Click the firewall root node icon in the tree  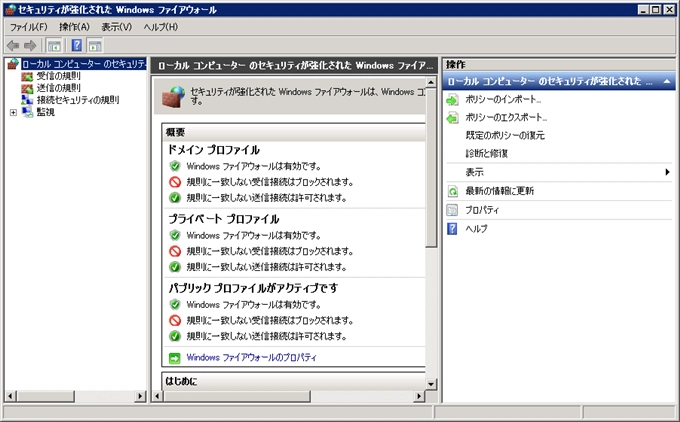coord(13,64)
